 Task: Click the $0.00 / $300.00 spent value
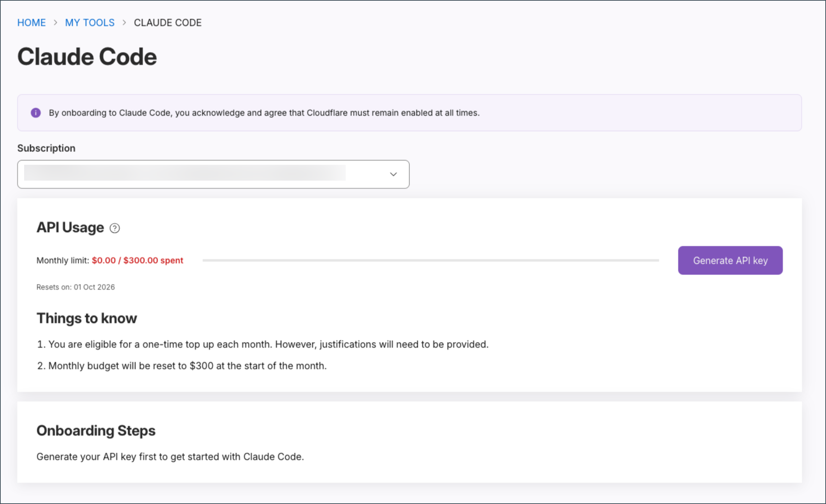point(137,260)
